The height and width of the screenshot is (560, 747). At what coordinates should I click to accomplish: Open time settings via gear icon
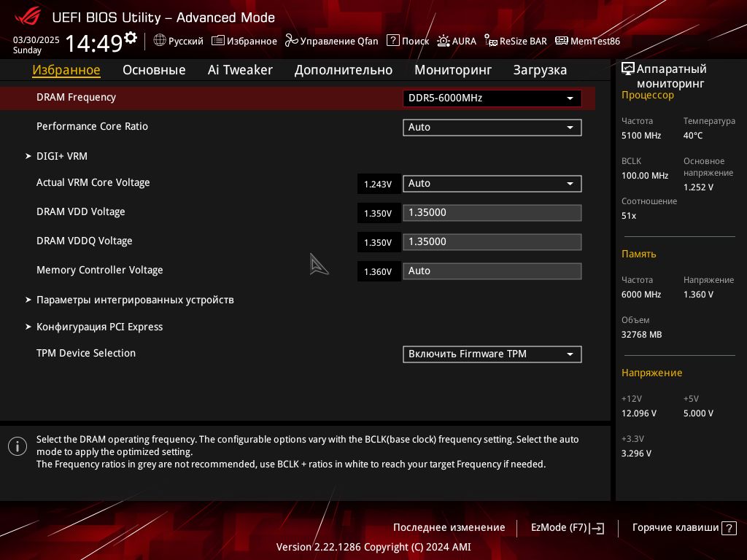click(x=130, y=38)
